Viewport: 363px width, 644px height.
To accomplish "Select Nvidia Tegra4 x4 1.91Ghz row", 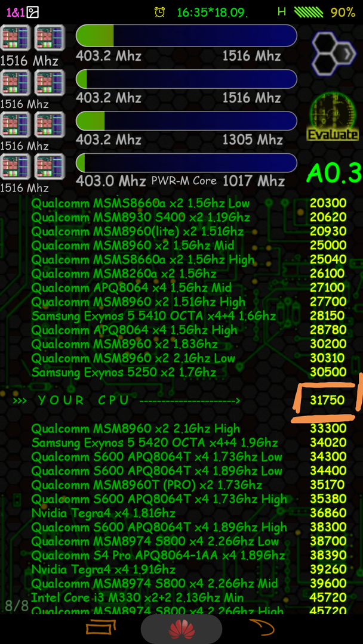I will (189, 569).
